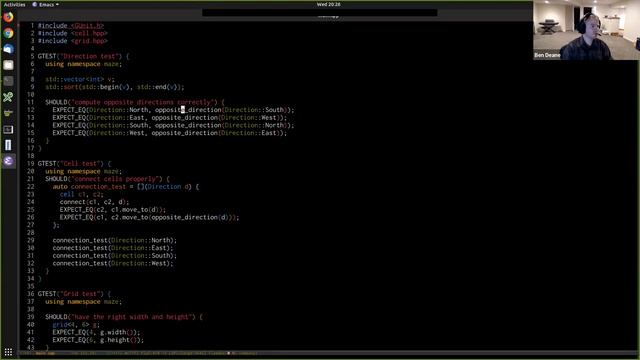Click '#include <grid.hpp>' on line 3

pyautogui.click(x=73, y=41)
